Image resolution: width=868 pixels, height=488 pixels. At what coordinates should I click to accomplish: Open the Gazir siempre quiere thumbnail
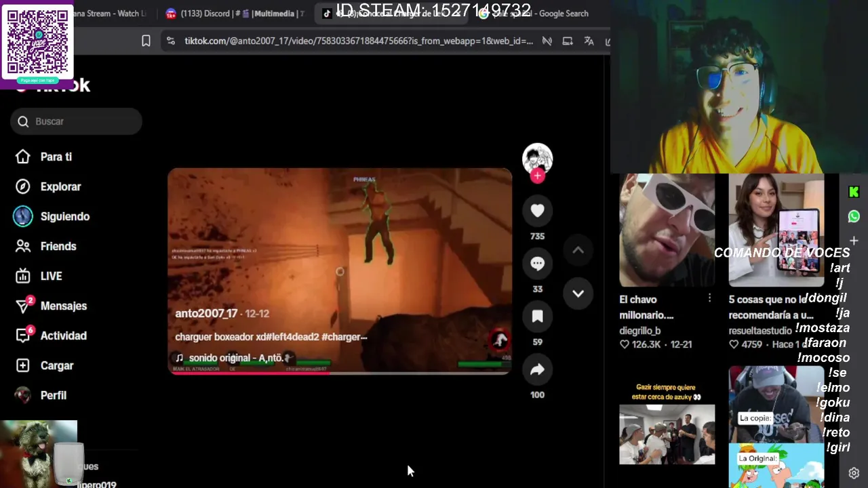click(x=667, y=423)
